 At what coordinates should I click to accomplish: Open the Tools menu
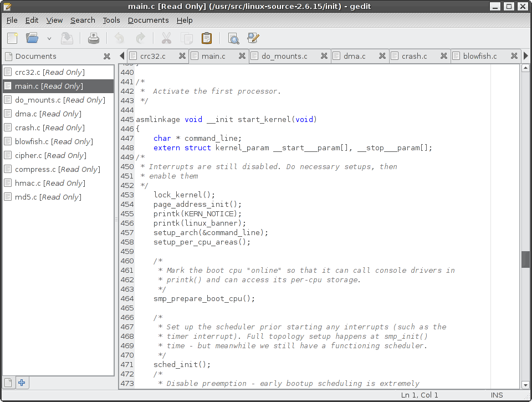111,21
